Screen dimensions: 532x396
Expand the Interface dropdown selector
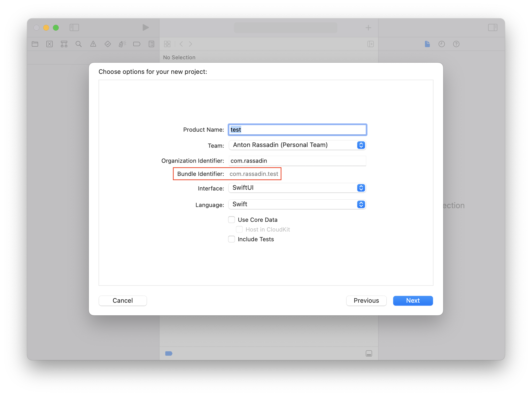[361, 188]
